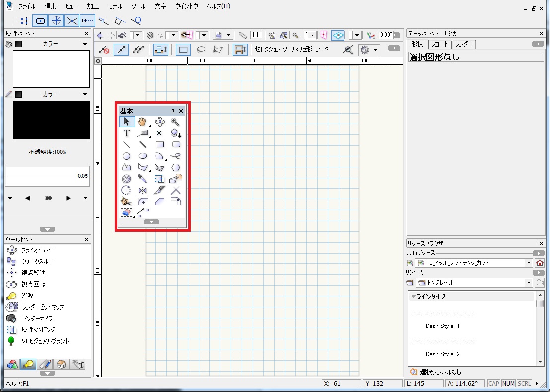
Task: Click the 0.00° rotation angle field
Action: coord(386,35)
